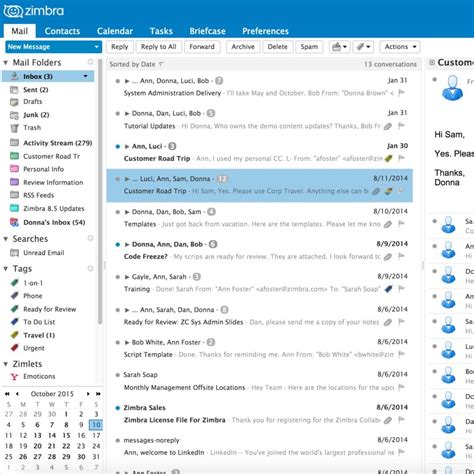Click the Searches section options icon
The image size is (474, 474).
(x=90, y=238)
